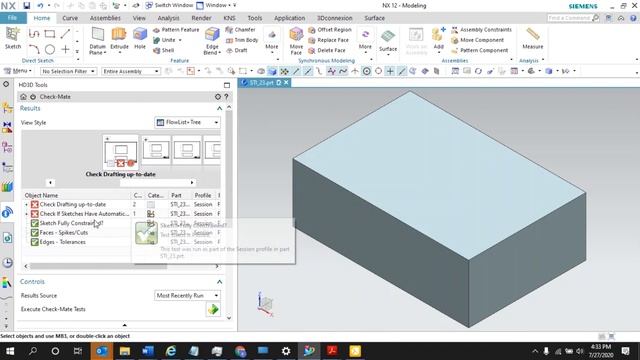Apply the Chamfer command
This screenshot has height=360, width=640.
point(240,30)
